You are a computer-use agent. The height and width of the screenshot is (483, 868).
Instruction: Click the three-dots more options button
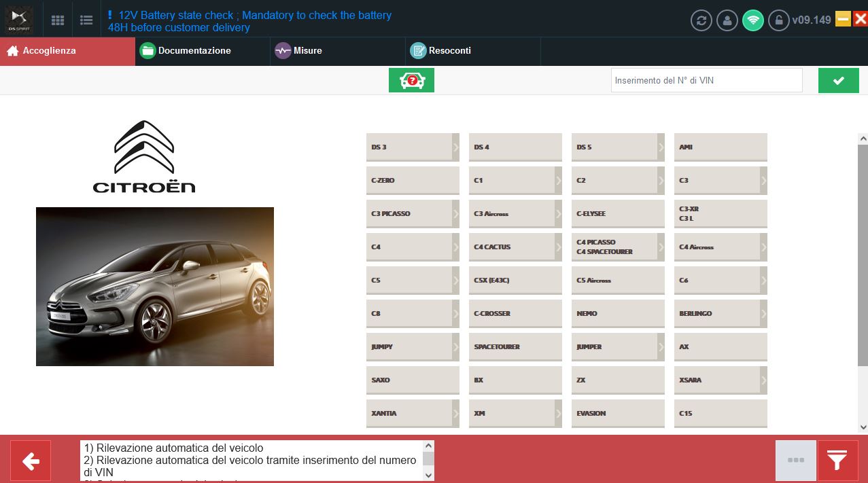(796, 461)
